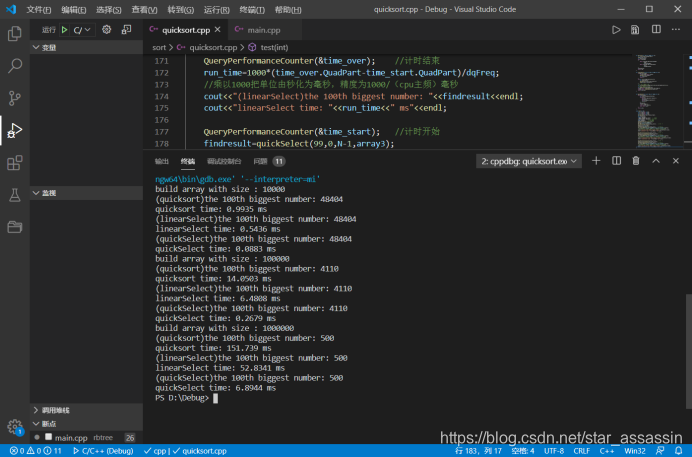The image size is (692, 457).
Task: Collapse the 监视 (Watch) section
Action: (86, 193)
